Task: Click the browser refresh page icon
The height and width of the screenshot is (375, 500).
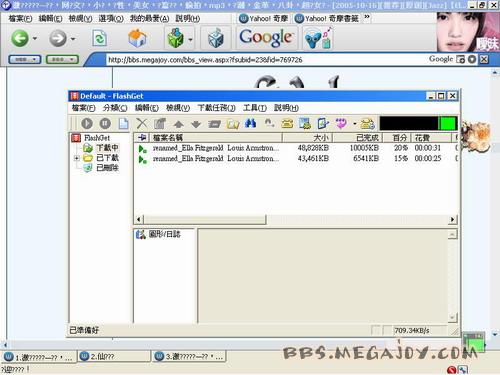Action: click(x=99, y=39)
